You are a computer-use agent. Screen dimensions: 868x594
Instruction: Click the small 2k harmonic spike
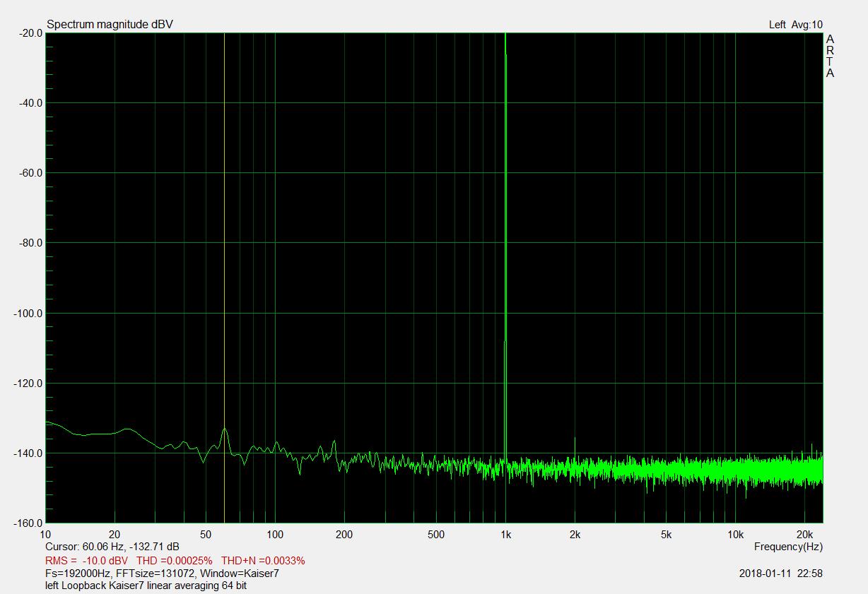(575, 448)
